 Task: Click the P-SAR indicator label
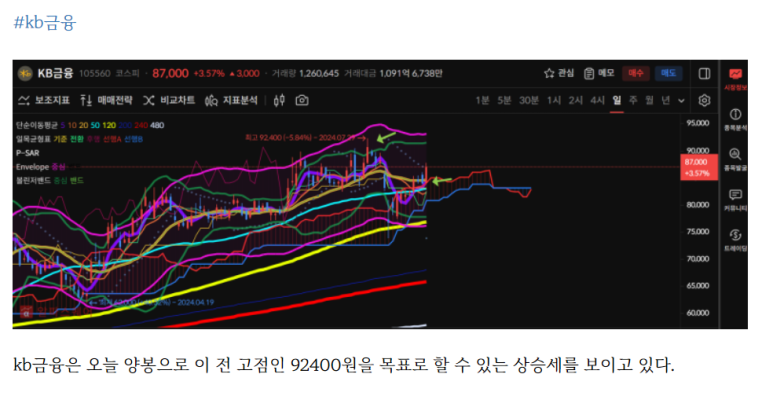[x=28, y=153]
